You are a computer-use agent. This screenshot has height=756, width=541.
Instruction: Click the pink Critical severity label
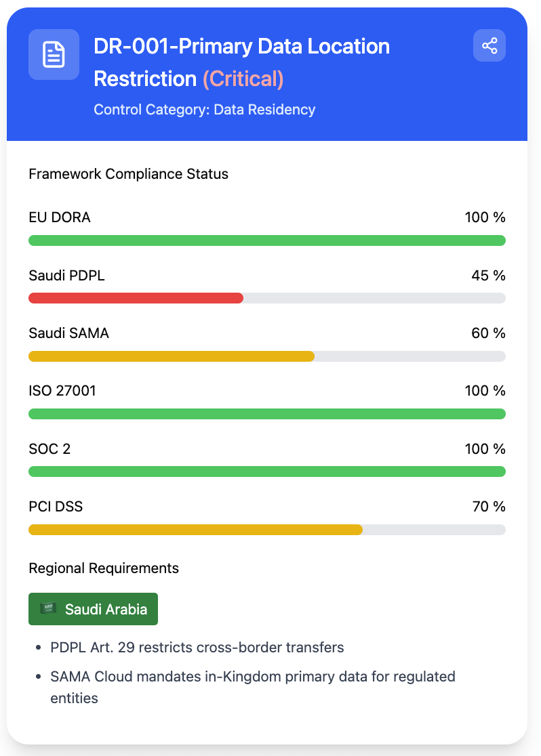click(243, 79)
